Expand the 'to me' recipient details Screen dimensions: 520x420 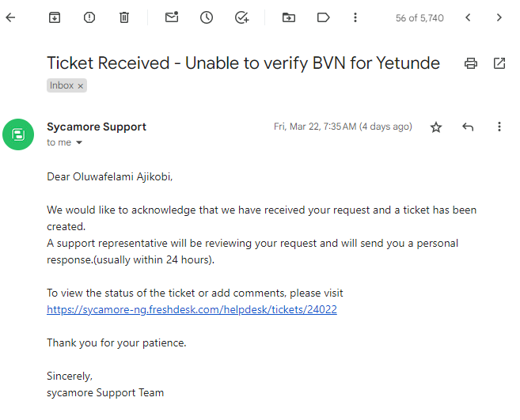(79, 142)
